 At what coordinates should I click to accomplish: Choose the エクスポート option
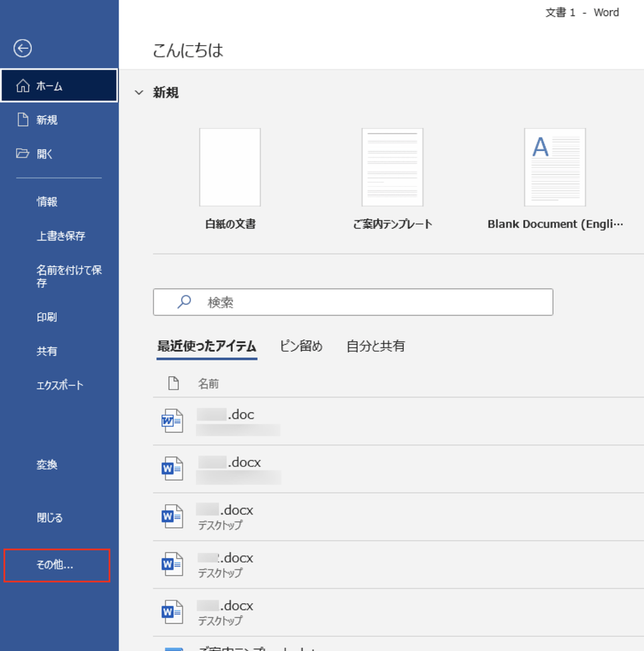[x=60, y=385]
